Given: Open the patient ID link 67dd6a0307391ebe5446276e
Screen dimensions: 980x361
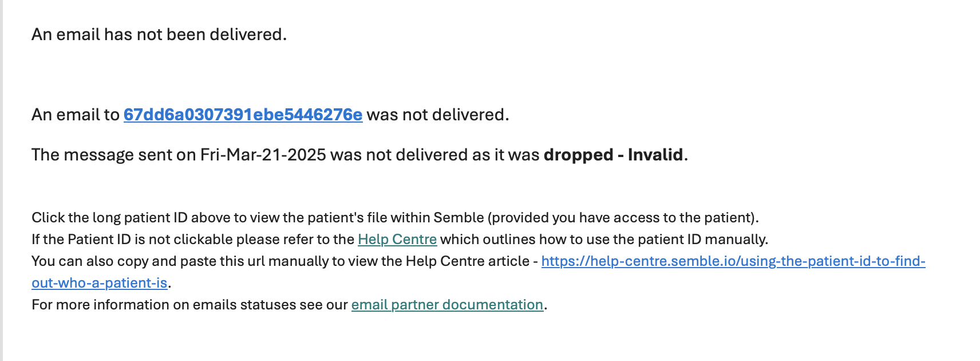Looking at the screenshot, I should [243, 115].
